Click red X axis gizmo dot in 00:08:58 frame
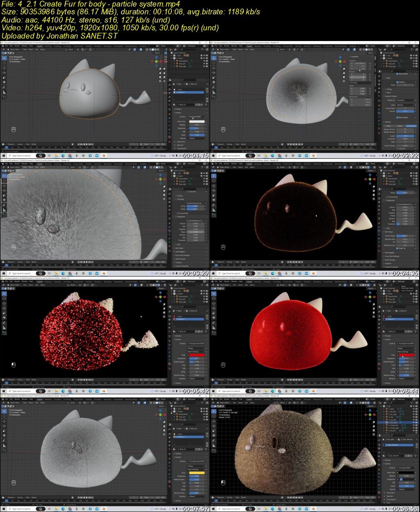The height and width of the screenshot is (512, 420). (x=374, y=415)
